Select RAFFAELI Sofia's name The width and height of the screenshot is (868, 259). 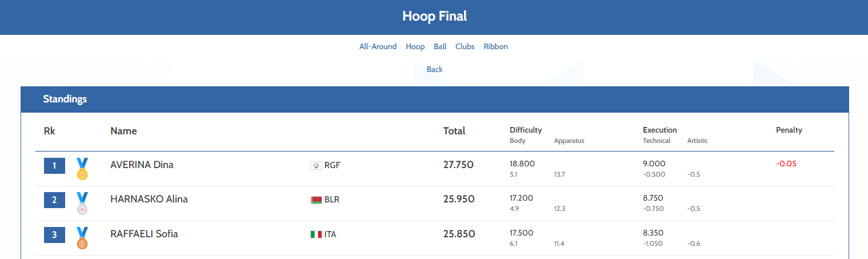pos(144,234)
